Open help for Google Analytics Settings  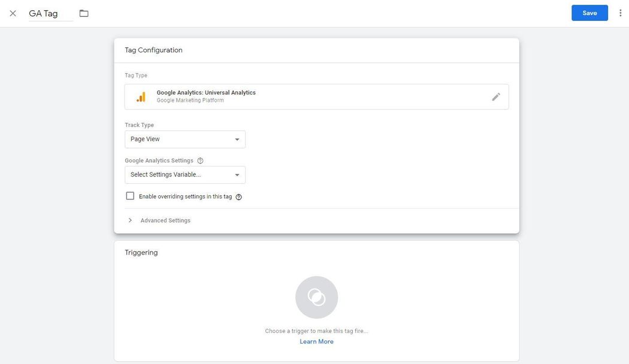pos(200,160)
